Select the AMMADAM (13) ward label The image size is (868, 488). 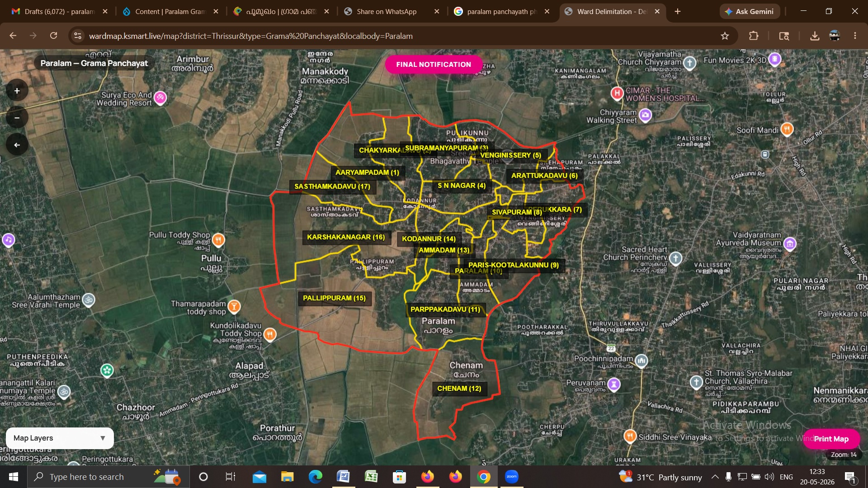pos(444,250)
